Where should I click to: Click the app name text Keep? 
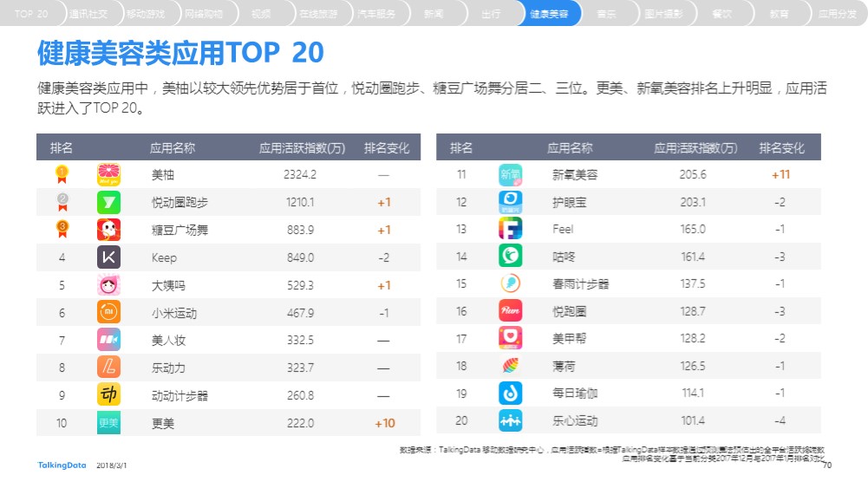point(164,257)
